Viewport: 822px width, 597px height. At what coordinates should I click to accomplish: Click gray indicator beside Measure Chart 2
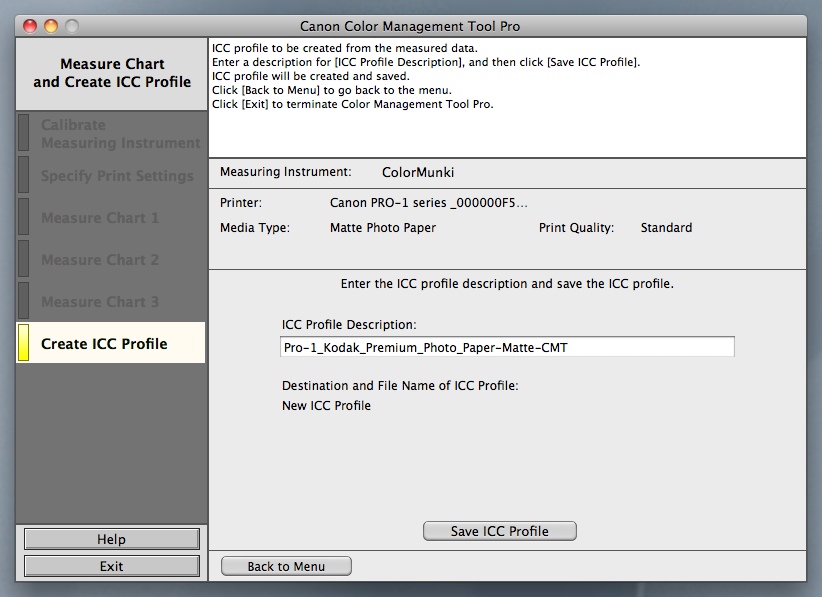[24, 259]
